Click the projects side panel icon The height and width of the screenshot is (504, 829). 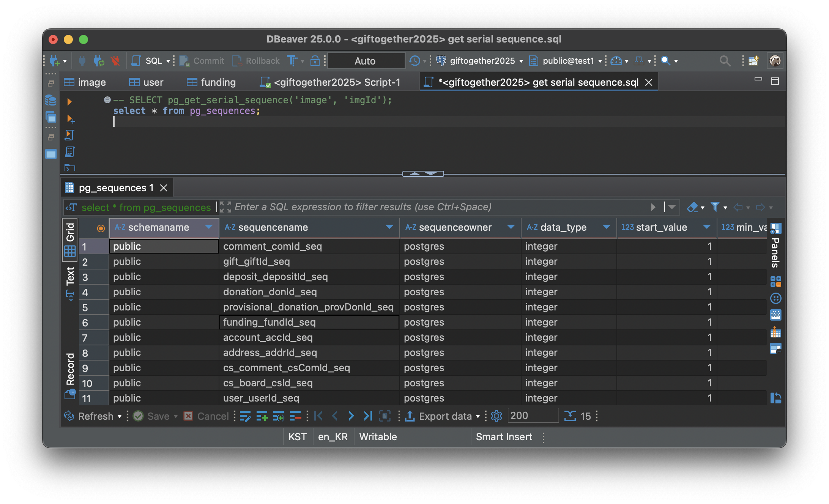(51, 117)
